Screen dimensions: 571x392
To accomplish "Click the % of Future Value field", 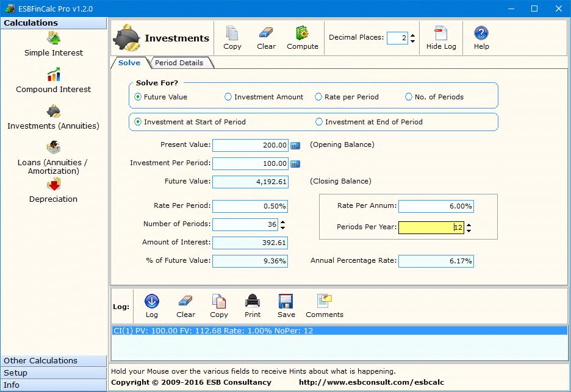I will [x=250, y=261].
